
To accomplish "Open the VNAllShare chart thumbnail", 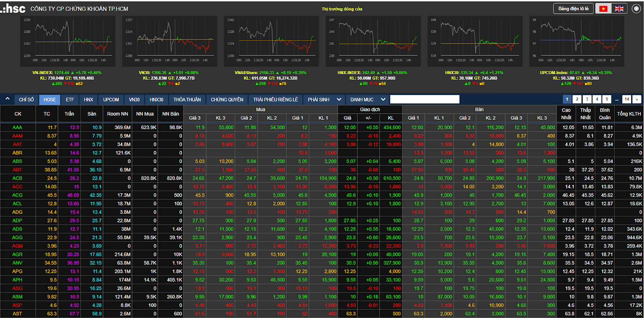I will click(x=271, y=41).
